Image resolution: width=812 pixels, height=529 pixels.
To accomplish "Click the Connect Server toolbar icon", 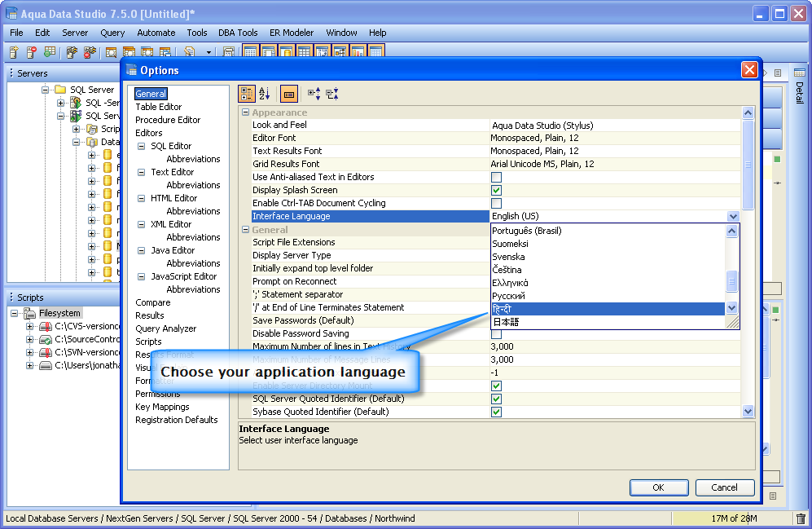I will 72,52.
